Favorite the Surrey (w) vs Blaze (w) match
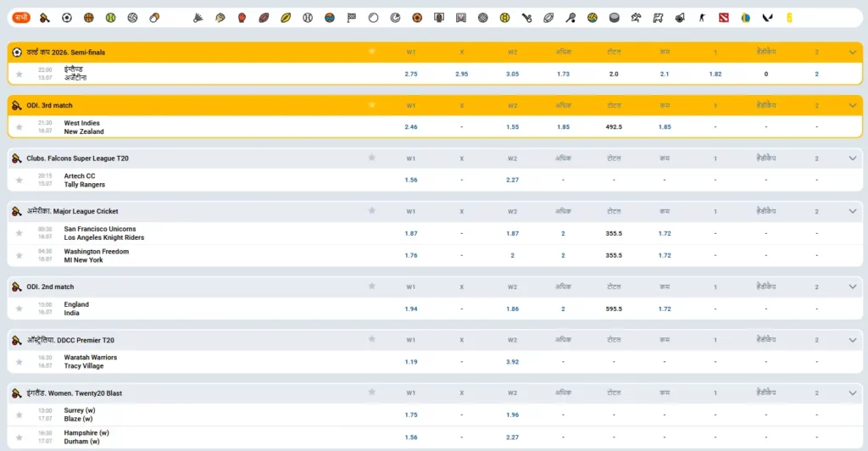 coord(19,415)
